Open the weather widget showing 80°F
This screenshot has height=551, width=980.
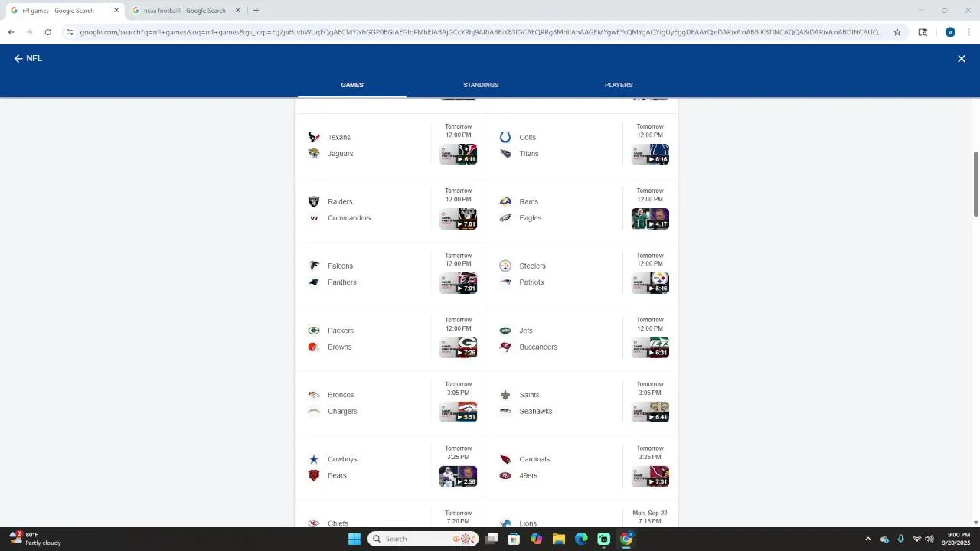[36, 539]
